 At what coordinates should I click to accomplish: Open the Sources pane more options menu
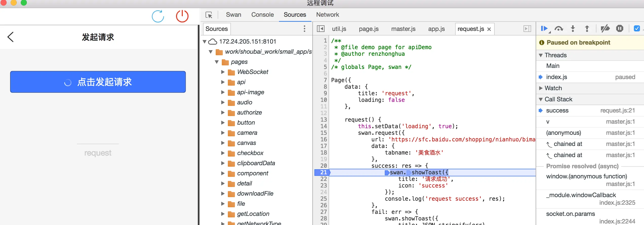[x=304, y=29]
